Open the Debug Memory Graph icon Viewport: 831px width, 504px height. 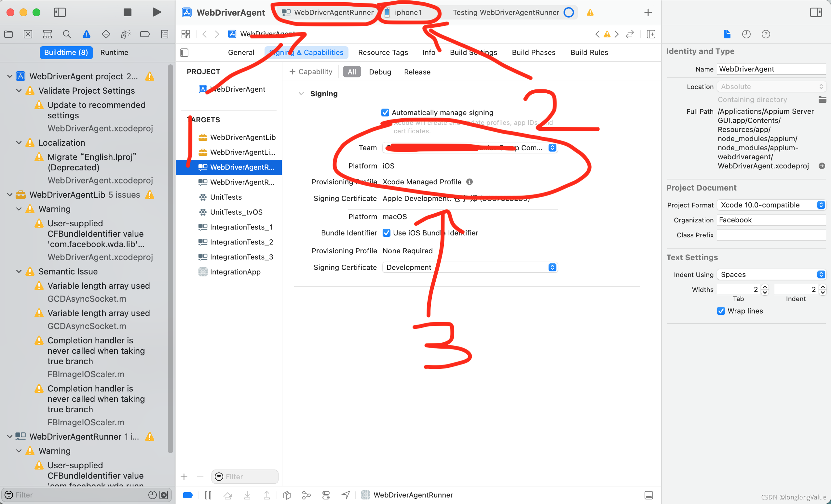(x=306, y=495)
